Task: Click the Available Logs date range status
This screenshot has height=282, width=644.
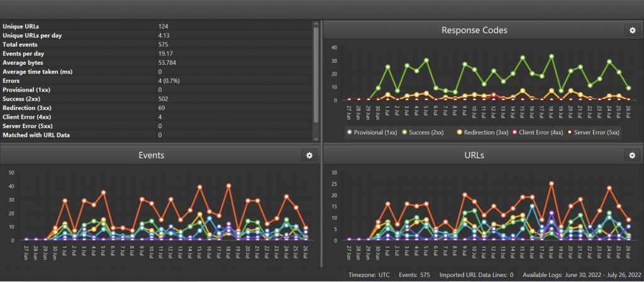Action: pos(582,274)
